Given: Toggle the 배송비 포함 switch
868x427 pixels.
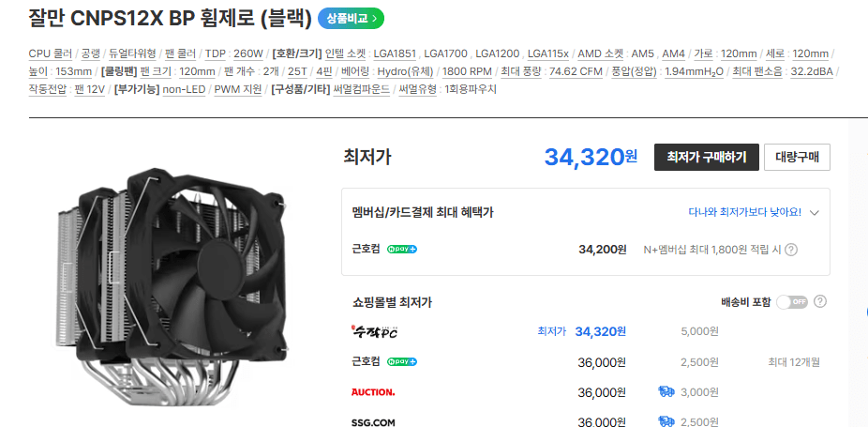Looking at the screenshot, I should pyautogui.click(x=792, y=302).
